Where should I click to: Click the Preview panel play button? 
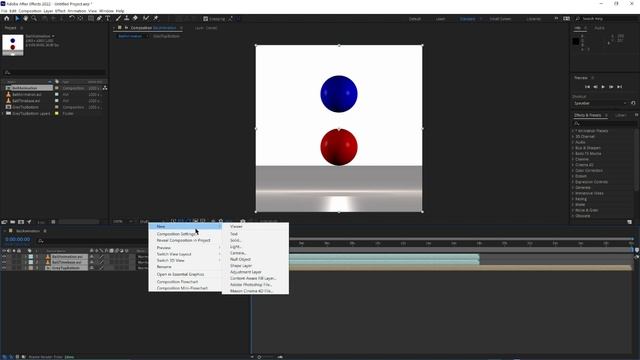coord(603,87)
